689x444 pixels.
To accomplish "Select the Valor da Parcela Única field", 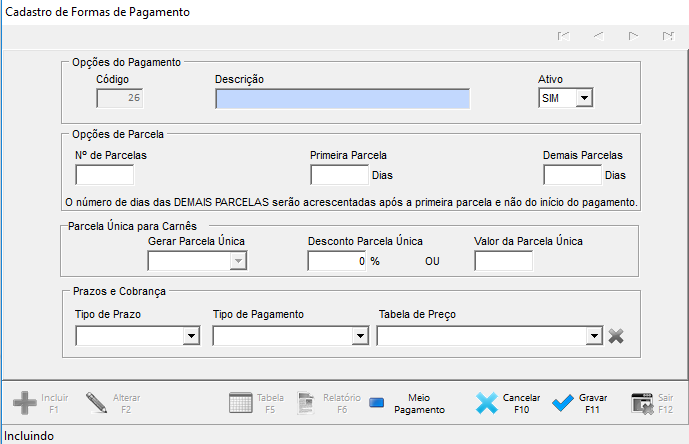I will click(504, 261).
